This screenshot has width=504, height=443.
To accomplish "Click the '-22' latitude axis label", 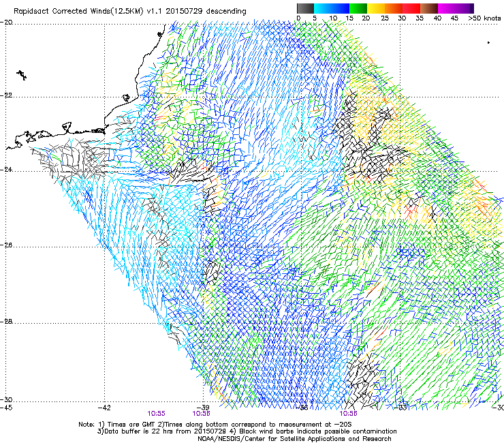I will click(x=6, y=95).
